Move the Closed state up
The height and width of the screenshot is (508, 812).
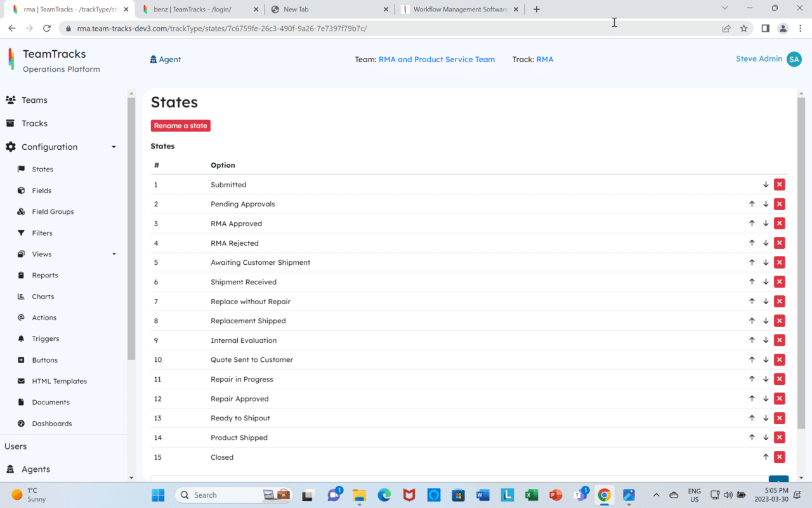(766, 457)
